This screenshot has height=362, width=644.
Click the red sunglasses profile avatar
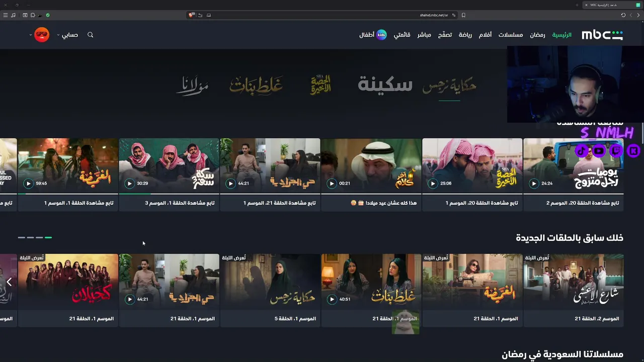pos(42,35)
